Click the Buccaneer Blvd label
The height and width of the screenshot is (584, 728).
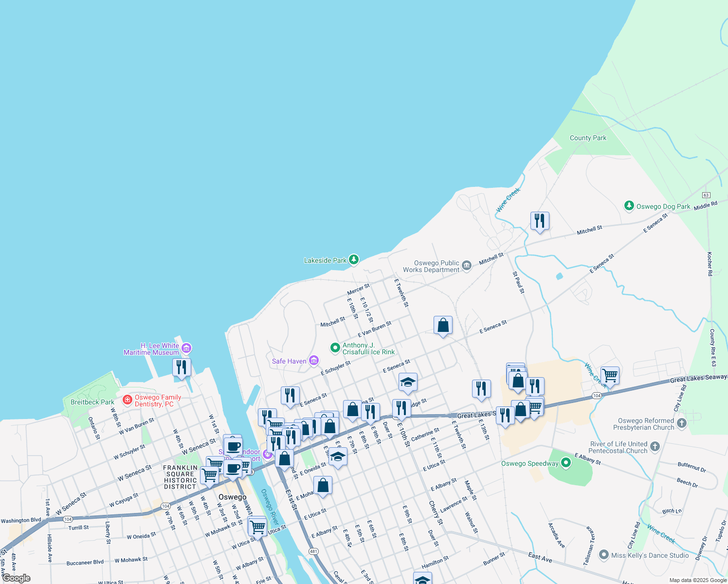[x=85, y=563]
